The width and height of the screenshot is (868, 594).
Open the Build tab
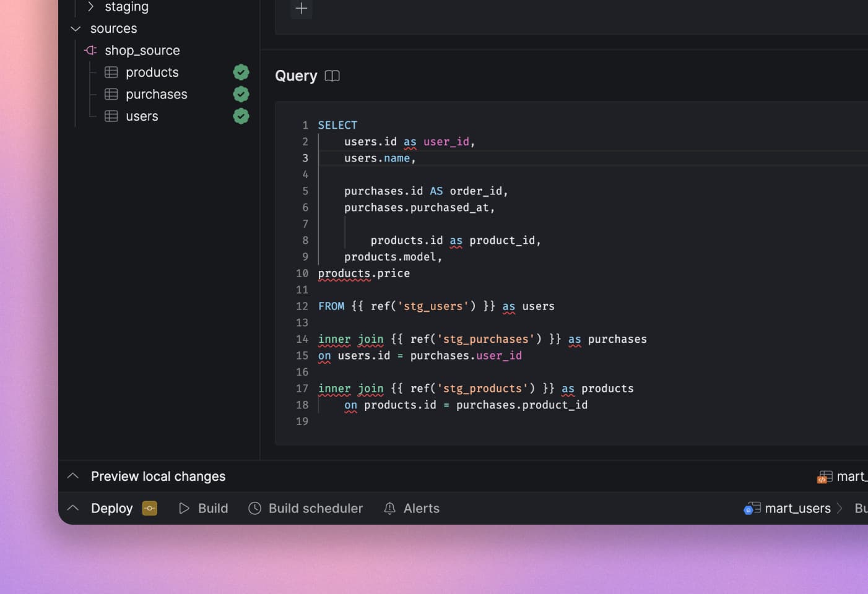[213, 509]
